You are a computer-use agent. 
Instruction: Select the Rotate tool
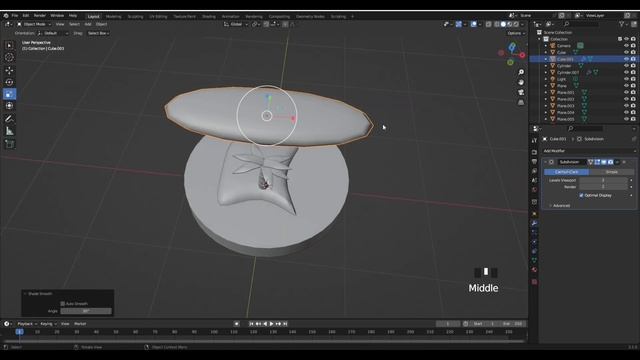click(9, 82)
